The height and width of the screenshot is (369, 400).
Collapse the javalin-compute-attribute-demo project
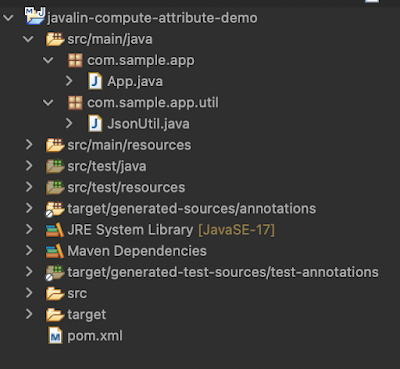pos(8,18)
